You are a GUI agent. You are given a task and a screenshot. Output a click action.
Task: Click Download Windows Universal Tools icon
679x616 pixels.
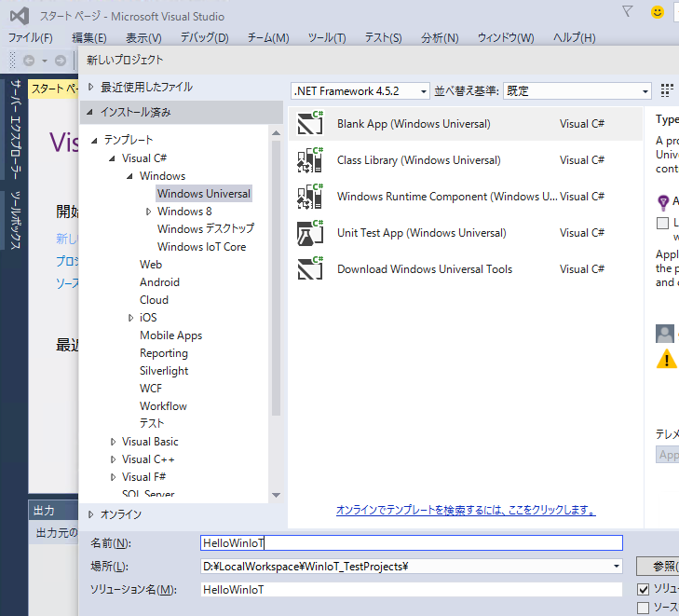point(310,269)
